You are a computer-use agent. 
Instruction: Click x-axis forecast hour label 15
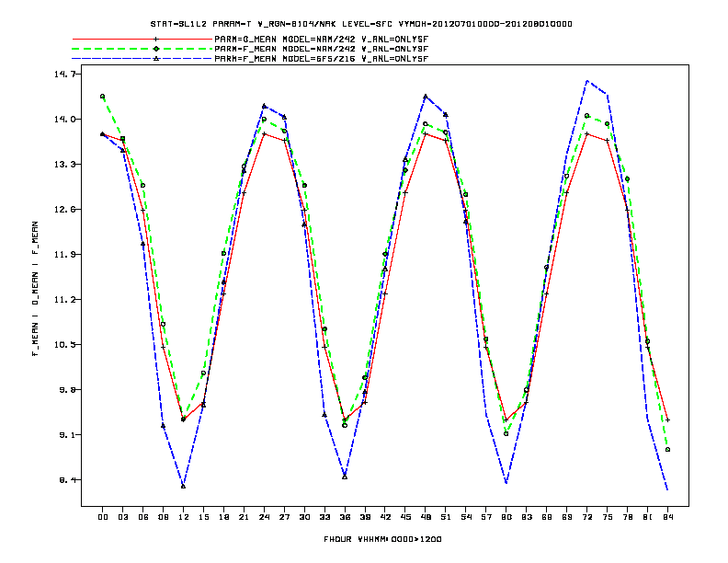203,517
